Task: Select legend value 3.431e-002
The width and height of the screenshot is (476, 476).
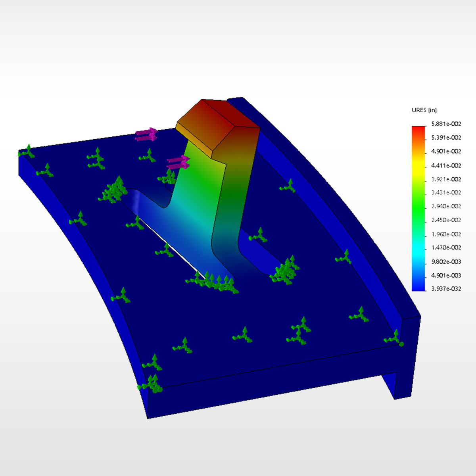Action: pyautogui.click(x=446, y=192)
